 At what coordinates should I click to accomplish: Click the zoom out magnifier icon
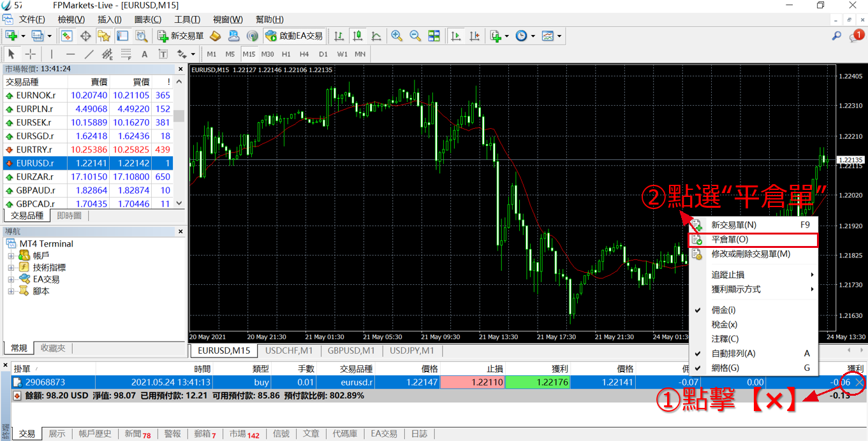(415, 36)
